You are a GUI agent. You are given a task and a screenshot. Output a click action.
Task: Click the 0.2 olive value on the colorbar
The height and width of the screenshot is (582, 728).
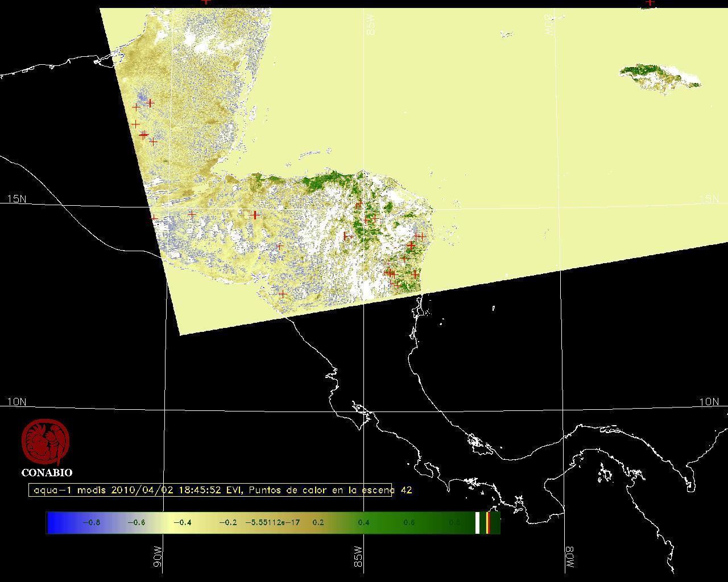pos(318,523)
